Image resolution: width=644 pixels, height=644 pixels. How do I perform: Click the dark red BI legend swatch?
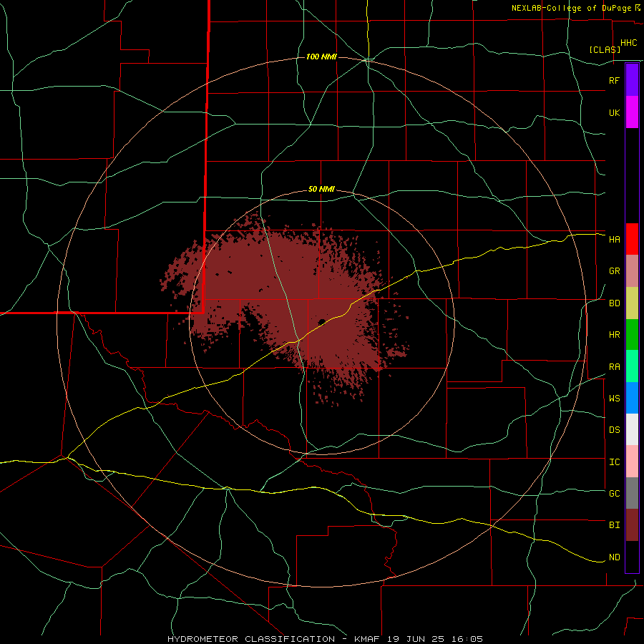(x=632, y=525)
